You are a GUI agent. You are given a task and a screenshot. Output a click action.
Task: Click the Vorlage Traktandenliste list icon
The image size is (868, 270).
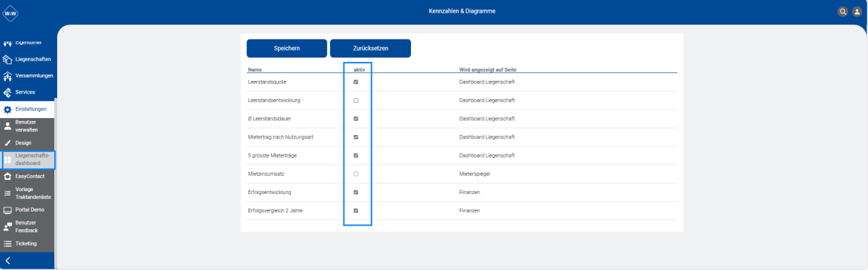pyautogui.click(x=8, y=193)
